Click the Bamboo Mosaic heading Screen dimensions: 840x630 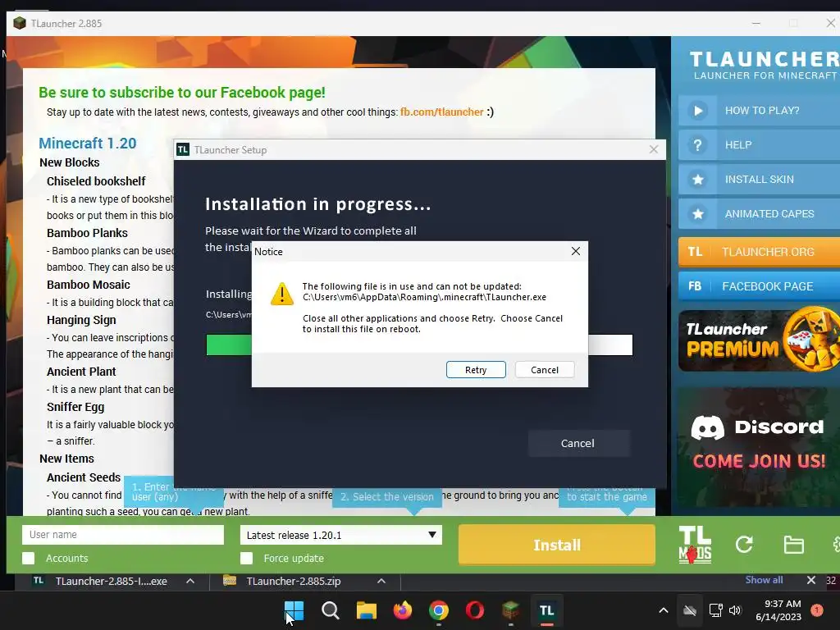tap(89, 285)
